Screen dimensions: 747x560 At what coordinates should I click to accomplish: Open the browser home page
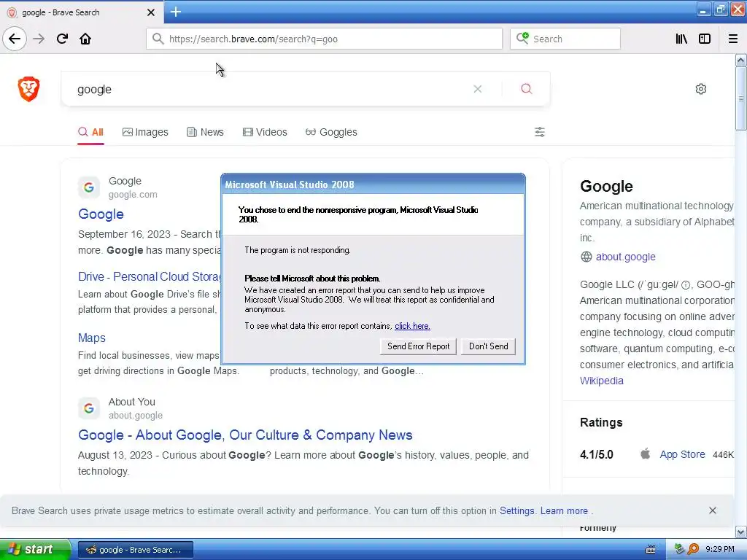[x=85, y=39]
